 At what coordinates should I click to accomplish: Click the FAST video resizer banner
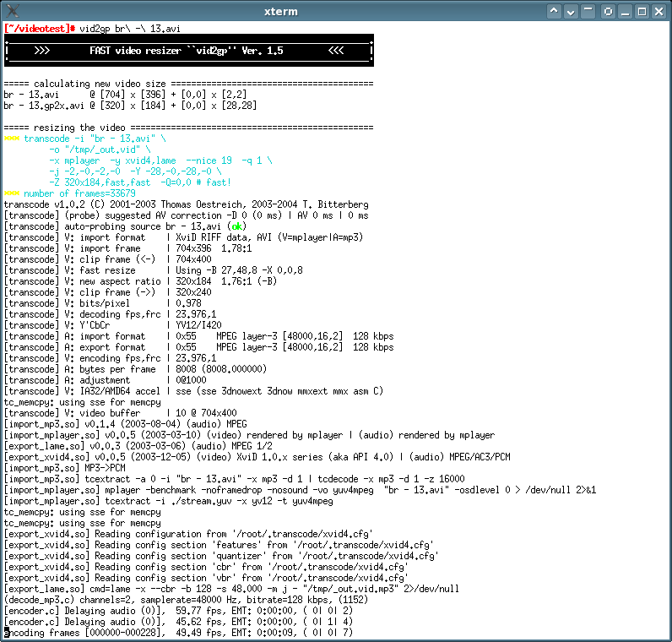point(188,51)
